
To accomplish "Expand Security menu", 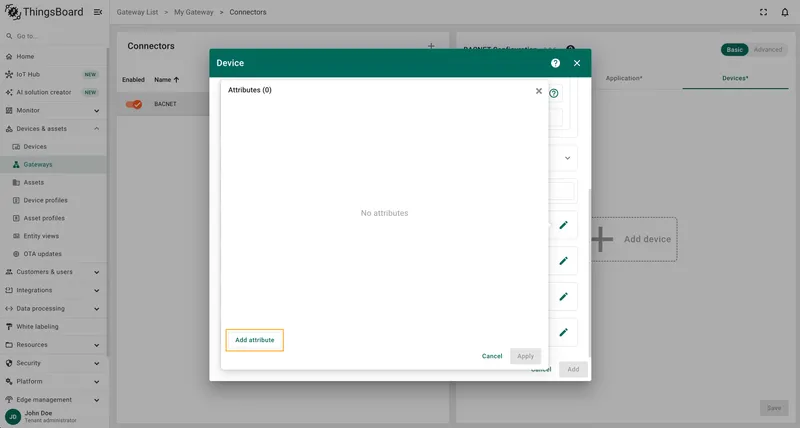I will pyautogui.click(x=54, y=363).
